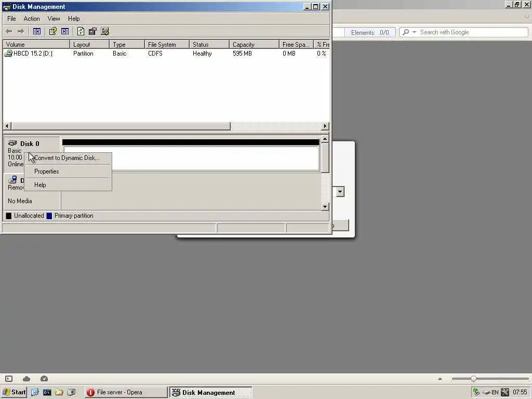
Task: Click the safely remove hardware tray icon
Action: pos(486,393)
